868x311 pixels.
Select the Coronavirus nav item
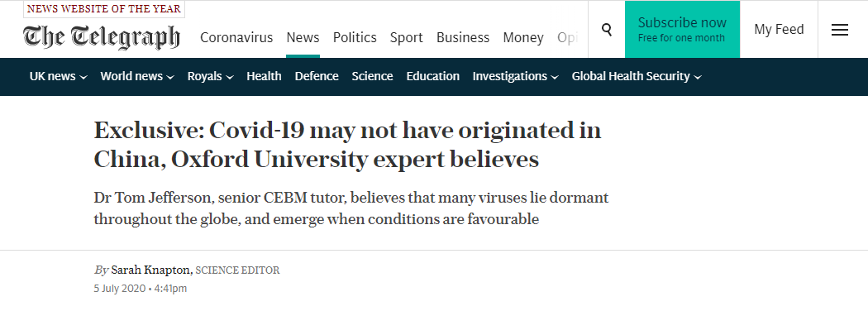[x=236, y=38]
